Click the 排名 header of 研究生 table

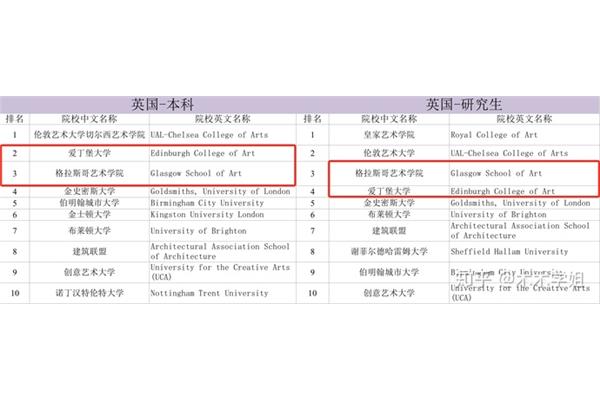coord(312,119)
